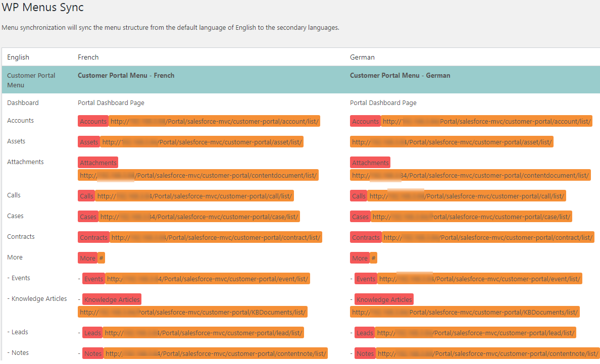This screenshot has height=364, width=600.
Task: Open the French contentnote/list URL
Action: click(216, 353)
